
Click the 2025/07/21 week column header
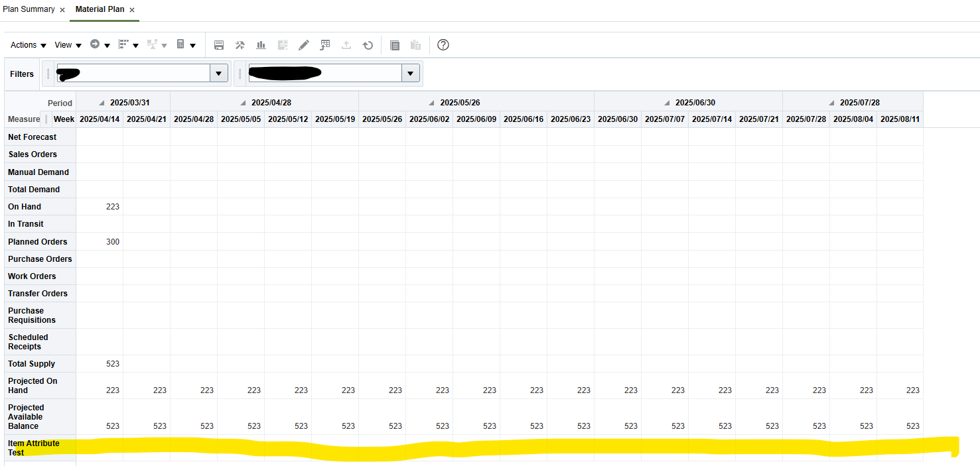(x=759, y=119)
